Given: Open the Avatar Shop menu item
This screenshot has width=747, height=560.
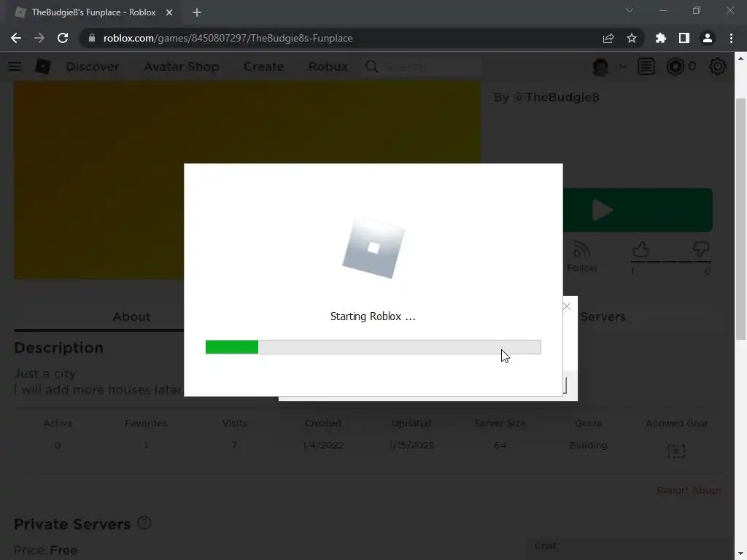Looking at the screenshot, I should 182,66.
